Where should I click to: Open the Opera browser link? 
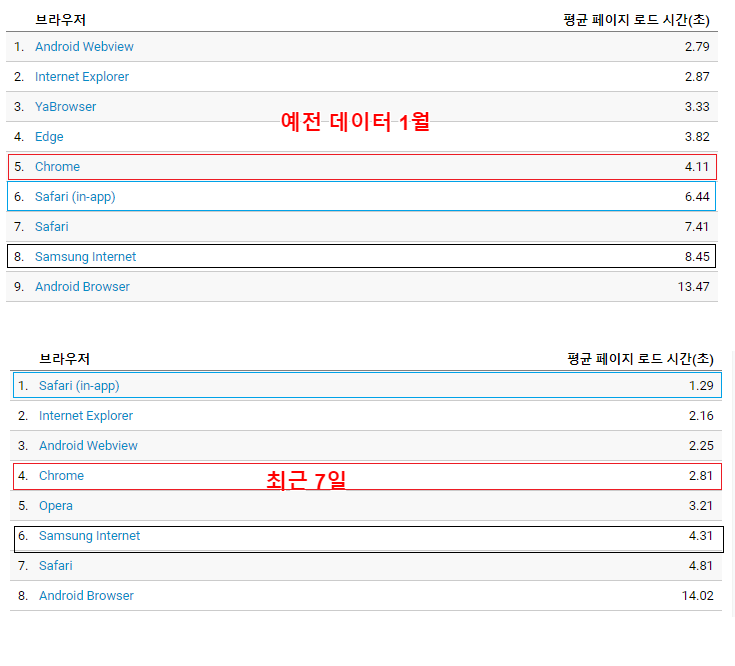click(56, 506)
